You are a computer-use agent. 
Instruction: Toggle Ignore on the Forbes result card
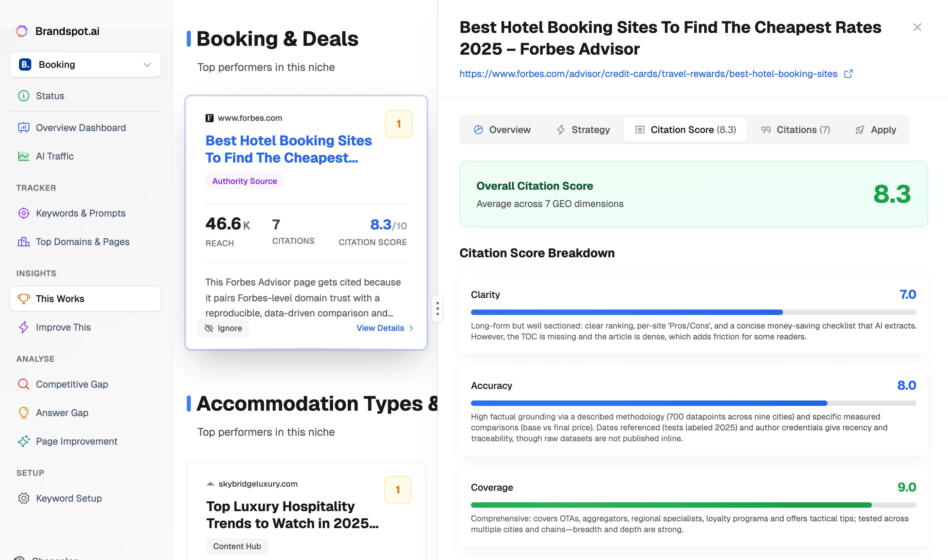[x=223, y=328]
